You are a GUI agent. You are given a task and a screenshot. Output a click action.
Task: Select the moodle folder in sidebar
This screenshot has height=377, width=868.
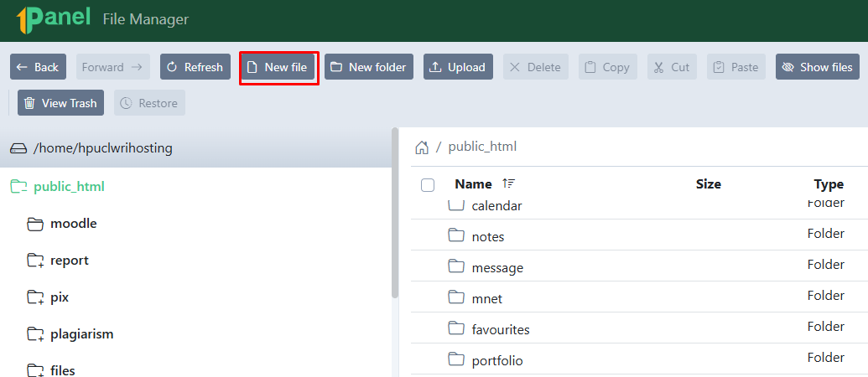coord(73,224)
